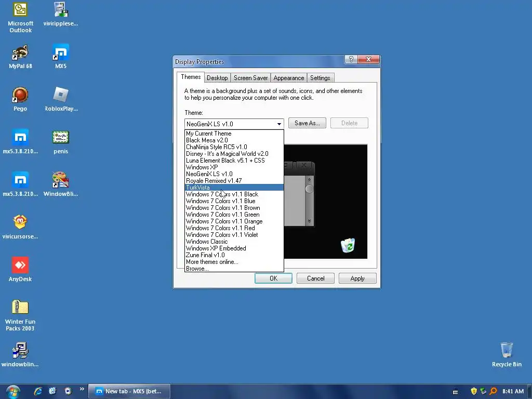This screenshot has height=399, width=532.
Task: Click the green tray icon beside the shield
Action: [484, 391]
